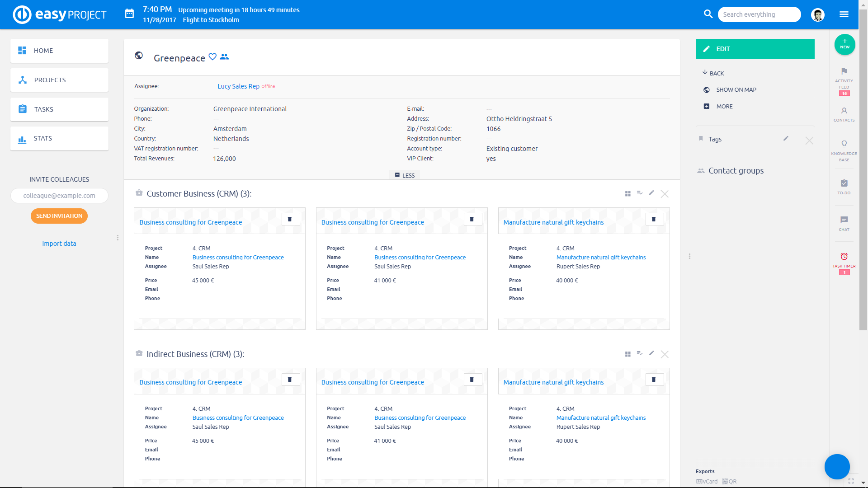Edit the Indirect Business module
Screen dimensions: 868x488
(x=651, y=353)
